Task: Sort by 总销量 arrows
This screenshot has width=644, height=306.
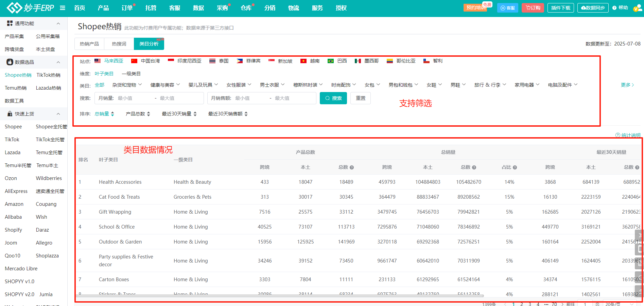Action: [112, 114]
